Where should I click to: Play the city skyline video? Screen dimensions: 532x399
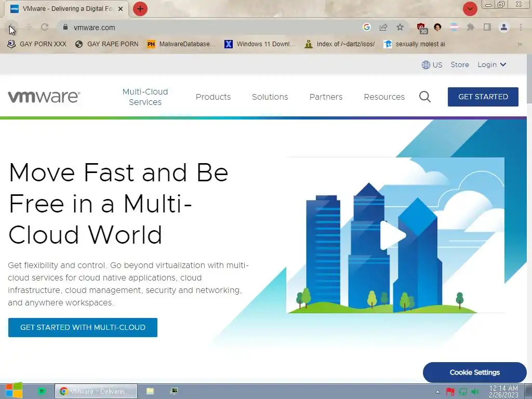(392, 235)
